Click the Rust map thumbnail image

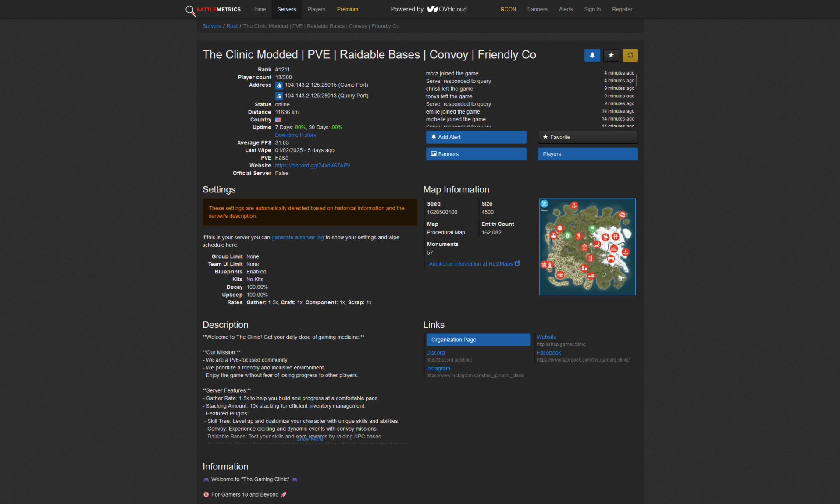pyautogui.click(x=587, y=247)
